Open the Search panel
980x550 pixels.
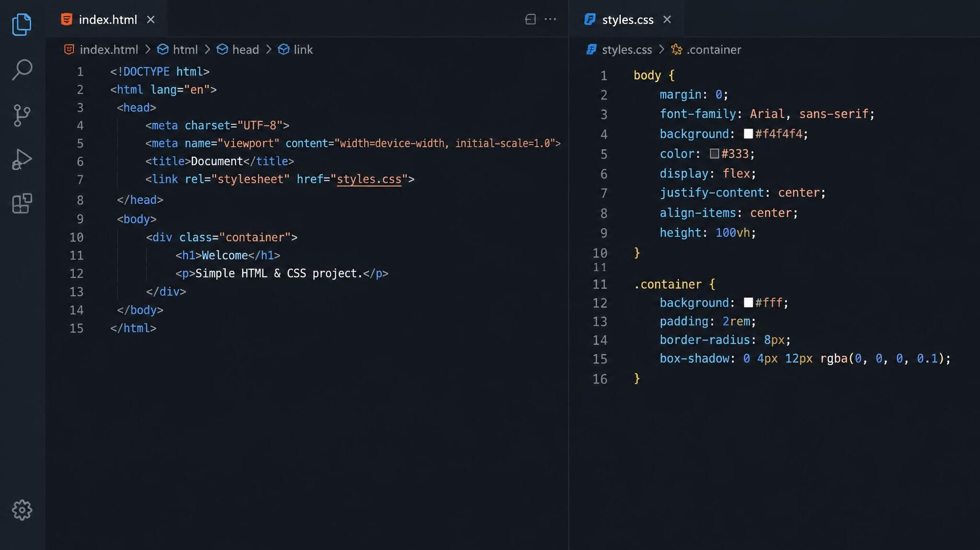[x=22, y=70]
